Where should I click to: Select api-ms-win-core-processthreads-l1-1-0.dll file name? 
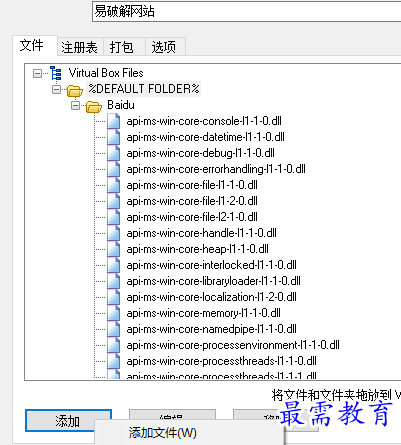coord(222,361)
